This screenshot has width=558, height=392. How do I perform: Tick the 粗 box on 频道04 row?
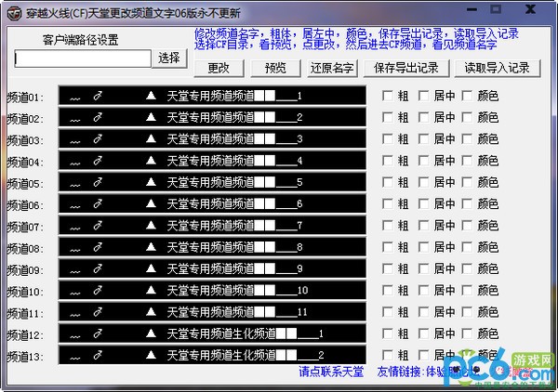coord(388,161)
